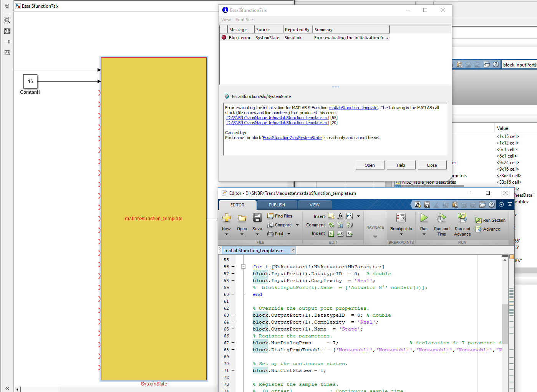This screenshot has width=537, height=392.
Task: Switch to the EDITOR ribbon tab
Action: (x=237, y=205)
